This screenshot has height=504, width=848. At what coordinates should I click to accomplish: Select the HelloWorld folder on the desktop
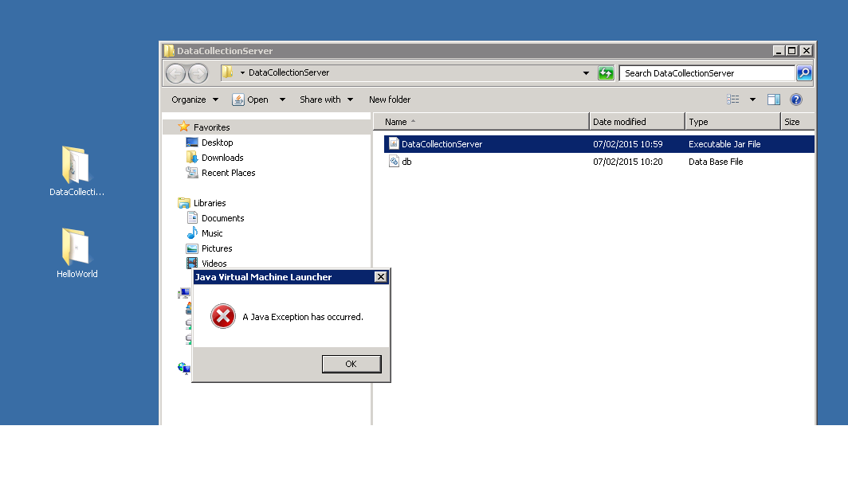(x=77, y=253)
